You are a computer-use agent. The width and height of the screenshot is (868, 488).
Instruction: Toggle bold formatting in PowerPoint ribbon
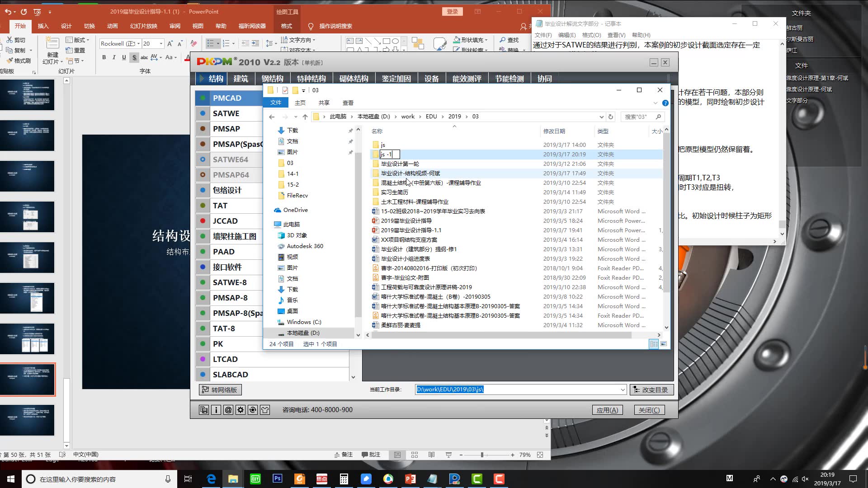[x=104, y=57]
